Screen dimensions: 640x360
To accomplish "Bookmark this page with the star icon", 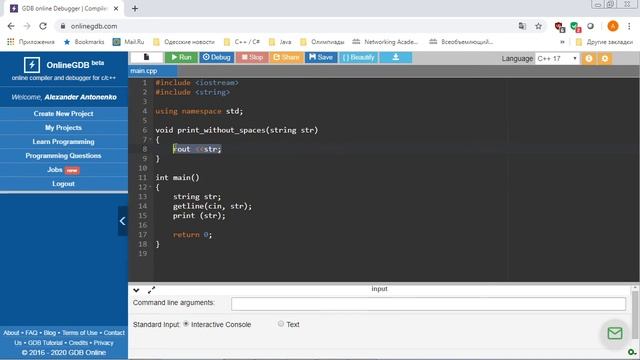I will pos(538,26).
